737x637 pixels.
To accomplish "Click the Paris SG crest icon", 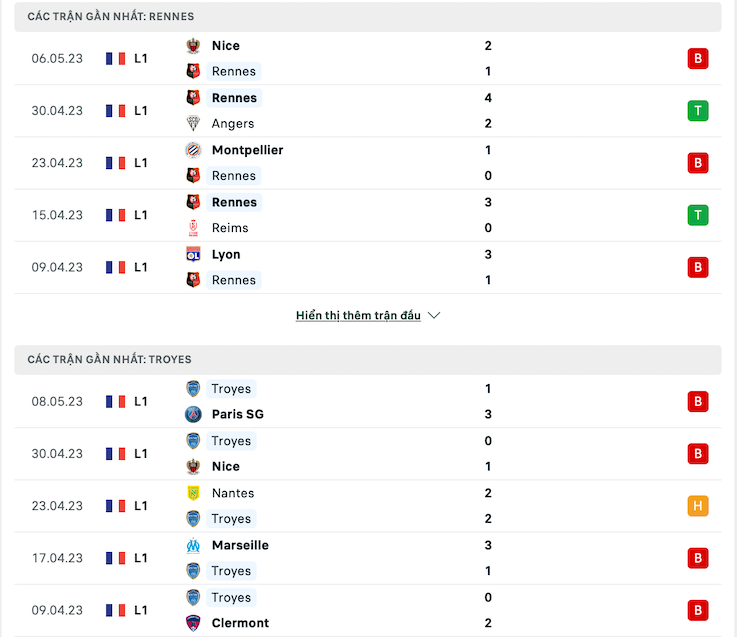I will point(193,414).
